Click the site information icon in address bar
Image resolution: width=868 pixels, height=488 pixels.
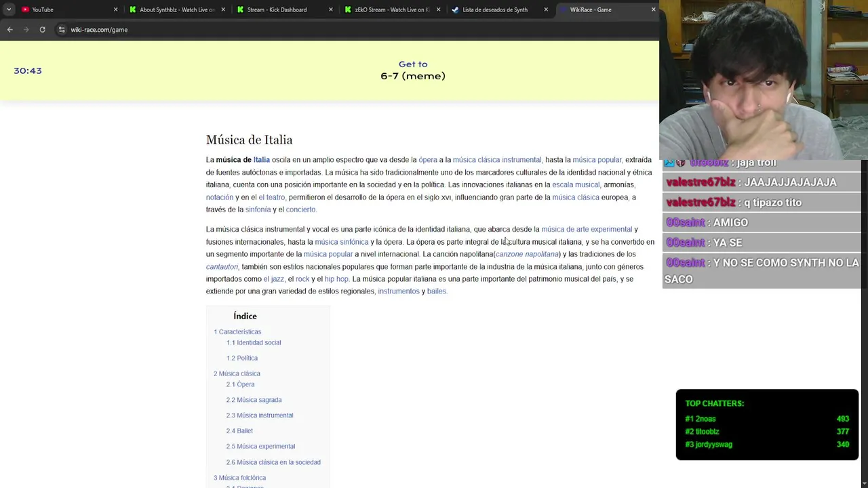pyautogui.click(x=62, y=30)
